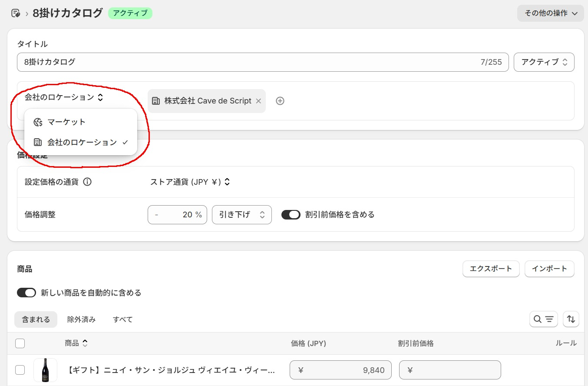The image size is (588, 386).
Task: Click the 8掛けカタログ title input field
Action: (248, 62)
